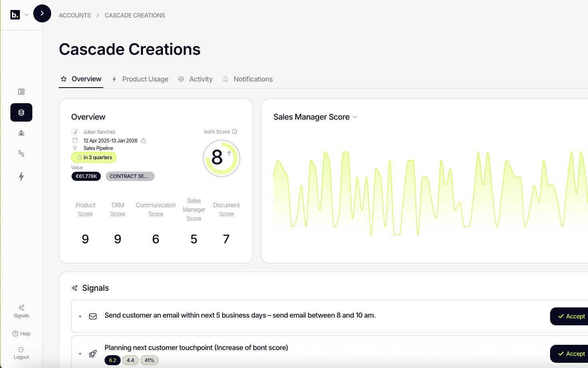This screenshot has width=588, height=368.
Task: Click the email envelope icon beside first signal
Action: tap(93, 316)
